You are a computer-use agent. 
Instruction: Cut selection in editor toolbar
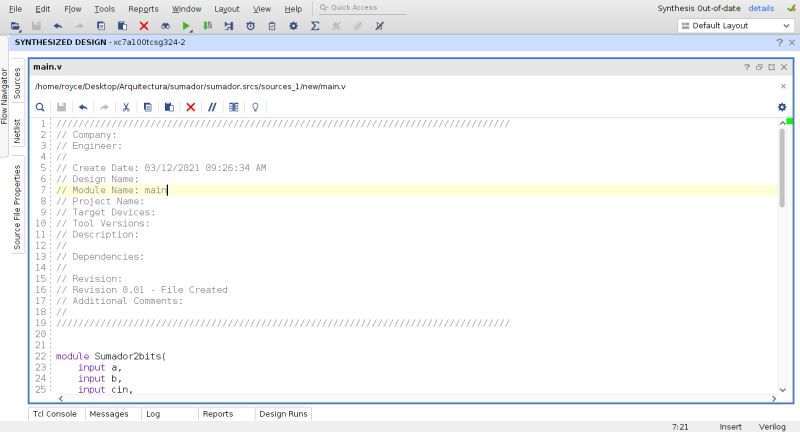[126, 107]
